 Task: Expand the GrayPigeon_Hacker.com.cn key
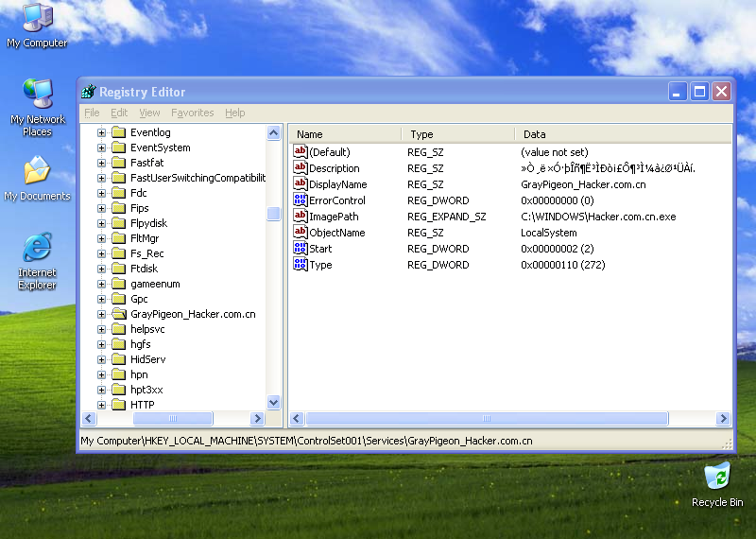pyautogui.click(x=101, y=314)
